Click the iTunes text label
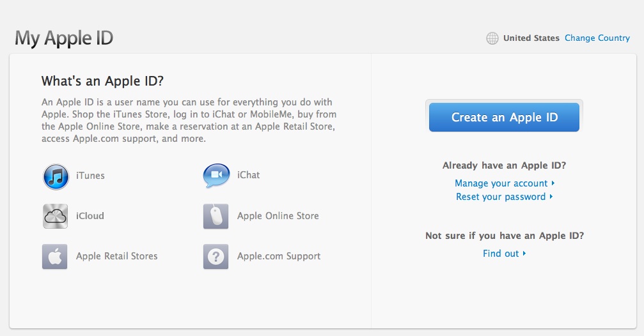 coord(90,176)
